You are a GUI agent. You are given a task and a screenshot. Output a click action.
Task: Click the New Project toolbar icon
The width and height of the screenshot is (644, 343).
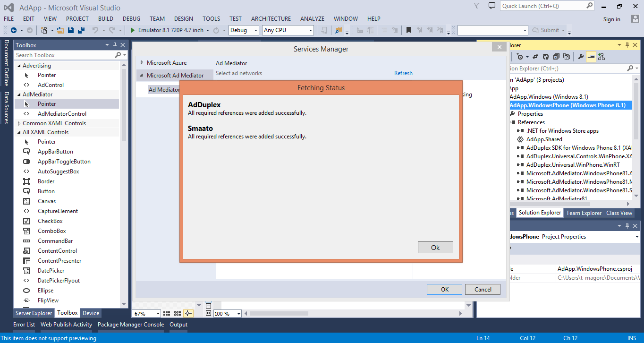point(44,30)
